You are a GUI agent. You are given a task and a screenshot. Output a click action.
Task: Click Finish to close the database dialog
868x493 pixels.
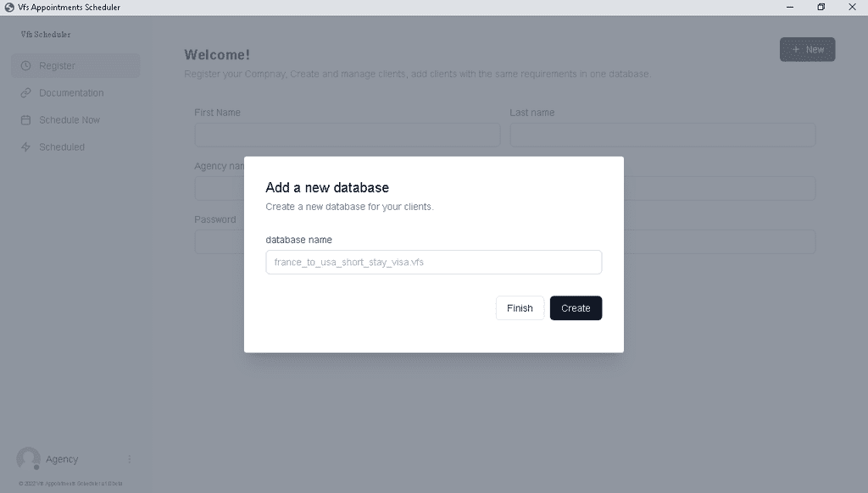pos(520,308)
